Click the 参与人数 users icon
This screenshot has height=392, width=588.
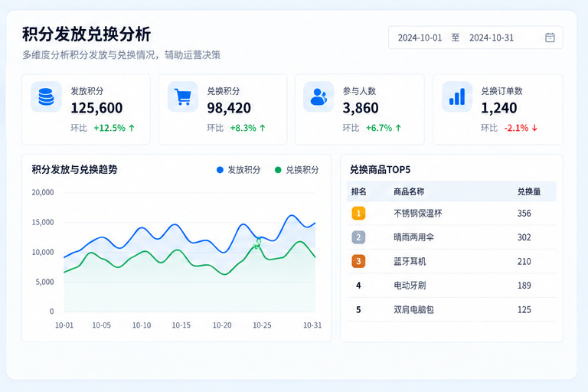click(318, 96)
